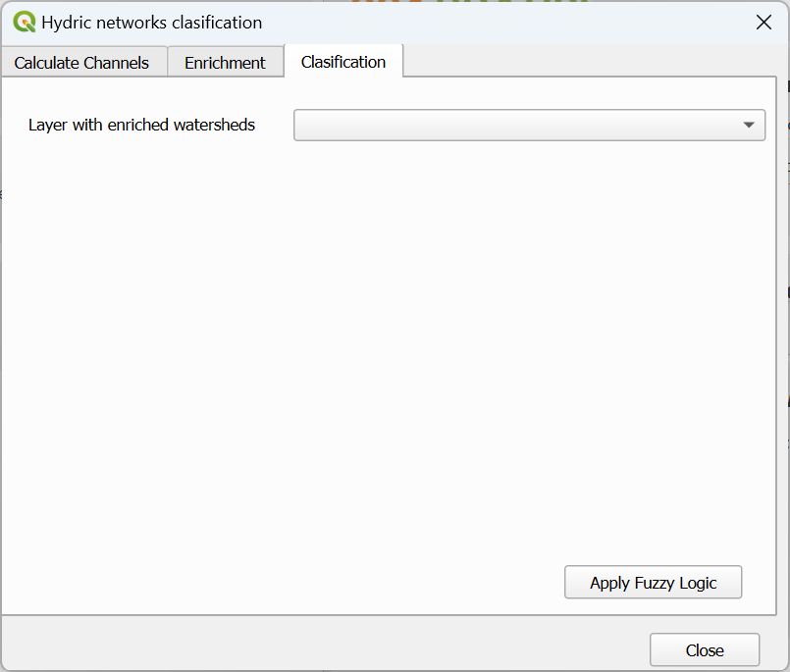Image resolution: width=790 pixels, height=672 pixels.
Task: Click the blank tab bar space right of Clasification
Action: point(589,62)
